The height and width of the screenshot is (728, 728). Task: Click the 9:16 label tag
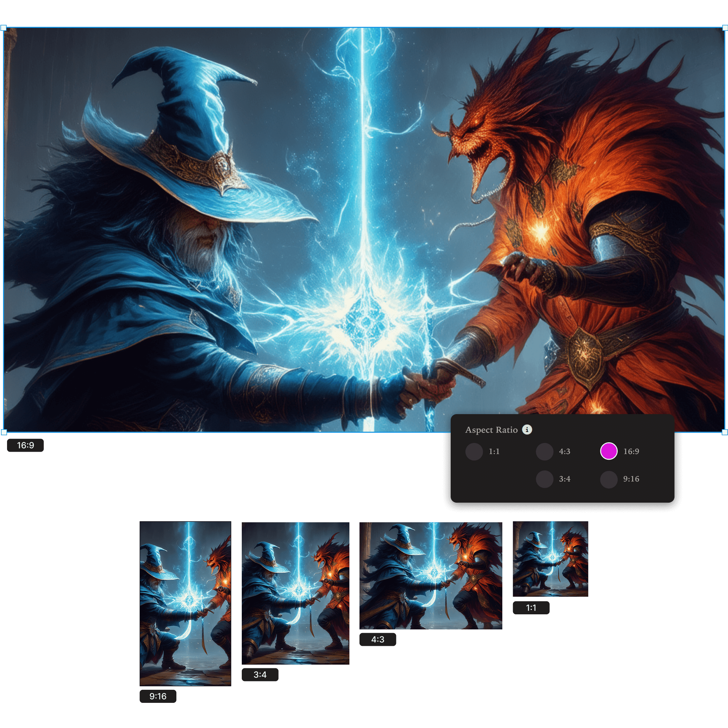[158, 696]
